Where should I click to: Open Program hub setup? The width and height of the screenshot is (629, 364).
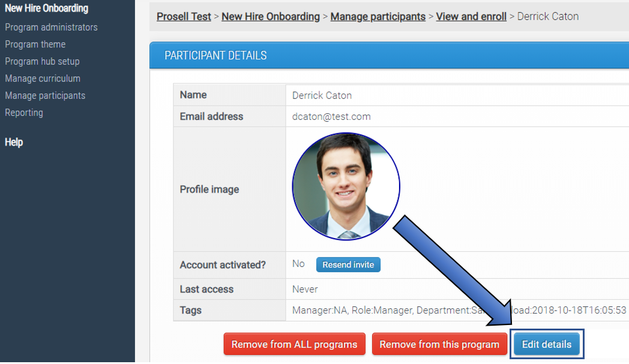click(x=42, y=61)
